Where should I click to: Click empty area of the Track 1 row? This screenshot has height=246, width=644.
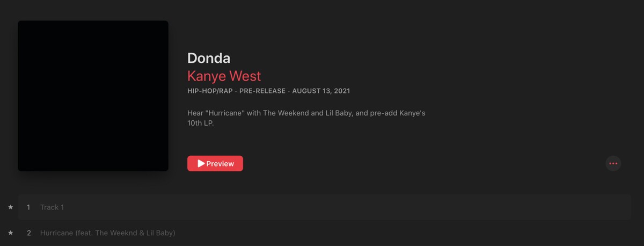[349, 207]
